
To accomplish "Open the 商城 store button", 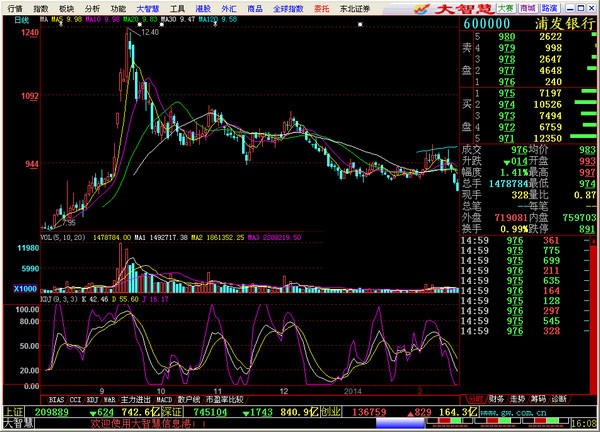I will click(528, 8).
